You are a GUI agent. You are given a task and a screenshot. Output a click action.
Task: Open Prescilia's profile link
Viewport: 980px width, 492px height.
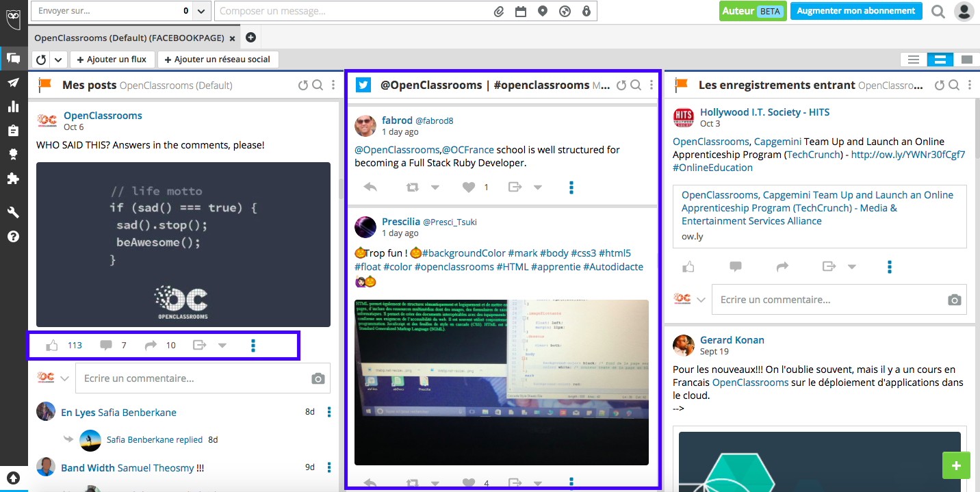pos(401,221)
